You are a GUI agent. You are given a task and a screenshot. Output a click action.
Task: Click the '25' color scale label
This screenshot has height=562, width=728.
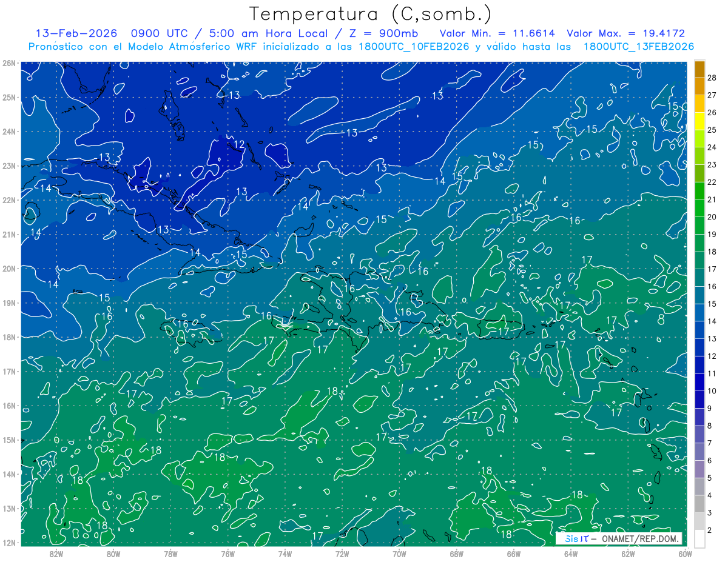[712, 130]
